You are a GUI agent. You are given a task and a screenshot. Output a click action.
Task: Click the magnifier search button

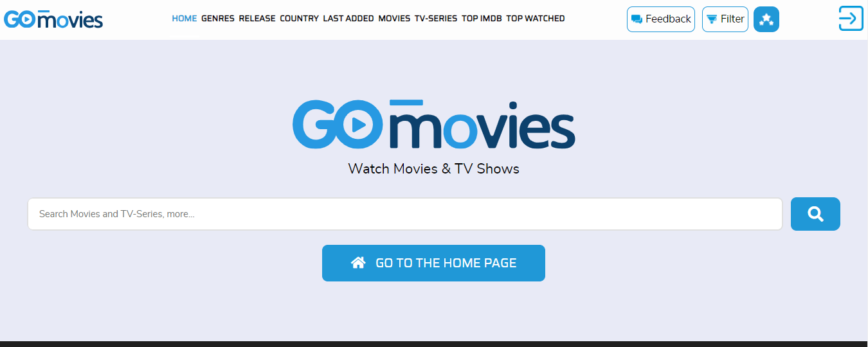coord(815,214)
